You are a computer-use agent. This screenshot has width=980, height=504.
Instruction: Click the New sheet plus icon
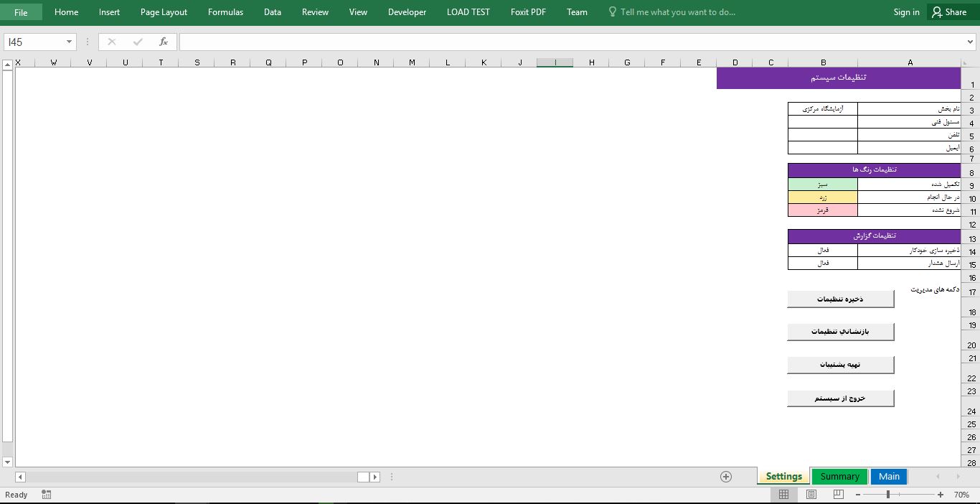(x=725, y=477)
